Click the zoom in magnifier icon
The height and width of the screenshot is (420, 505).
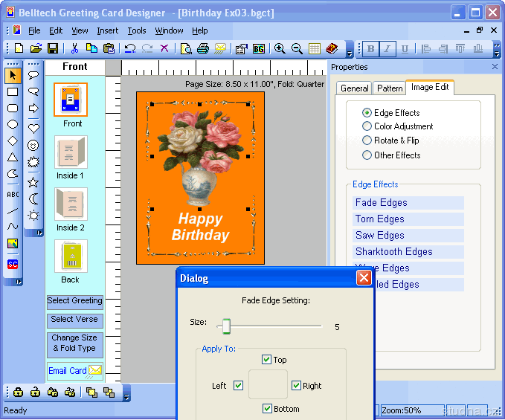coord(280,48)
